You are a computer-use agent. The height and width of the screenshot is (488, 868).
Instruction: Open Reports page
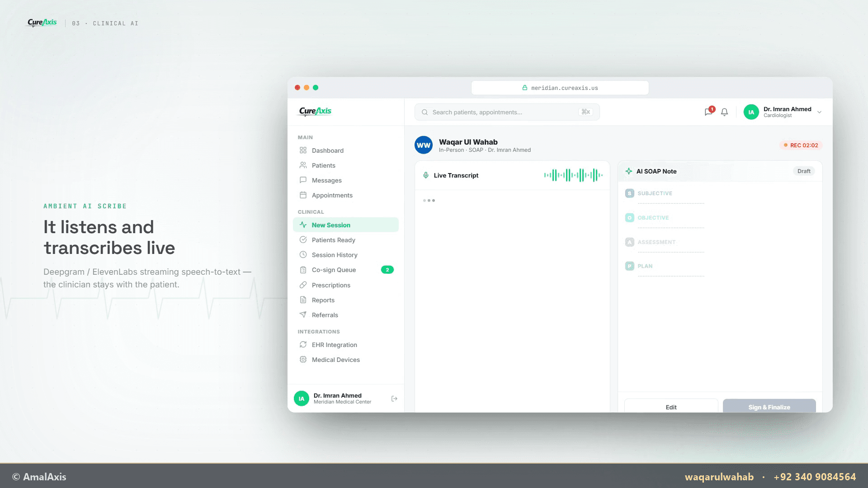(x=346, y=300)
